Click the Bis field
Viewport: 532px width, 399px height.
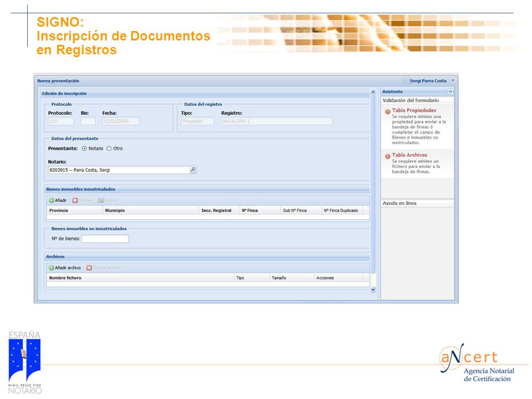click(88, 121)
